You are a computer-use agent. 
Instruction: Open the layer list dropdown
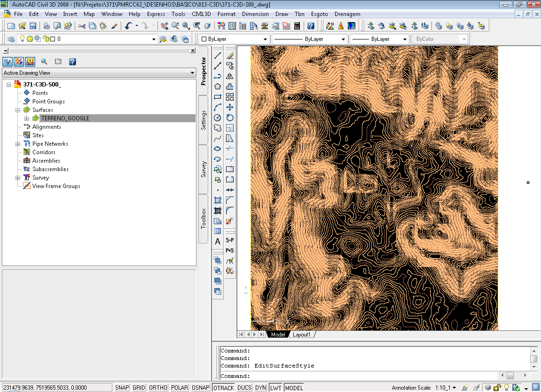154,39
